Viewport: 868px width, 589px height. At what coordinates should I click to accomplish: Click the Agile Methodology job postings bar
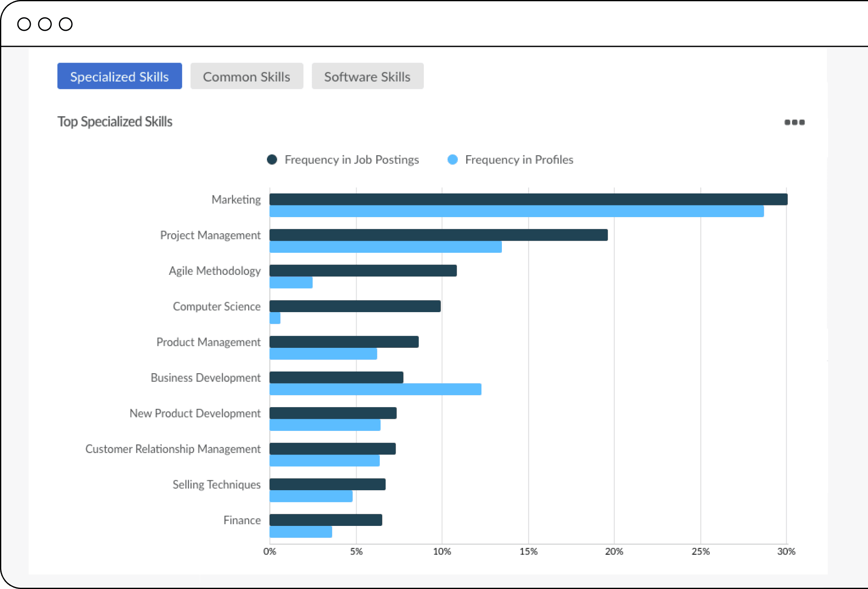363,271
